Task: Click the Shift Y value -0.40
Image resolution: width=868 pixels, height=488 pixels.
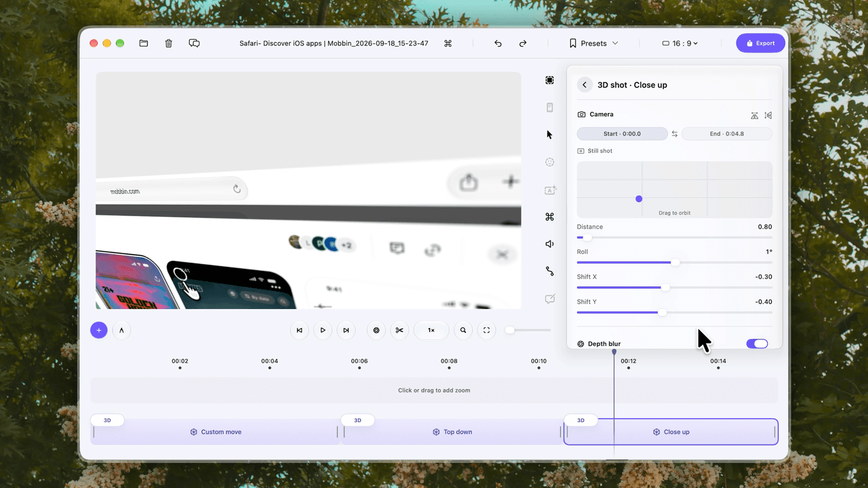Action: [764, 302]
